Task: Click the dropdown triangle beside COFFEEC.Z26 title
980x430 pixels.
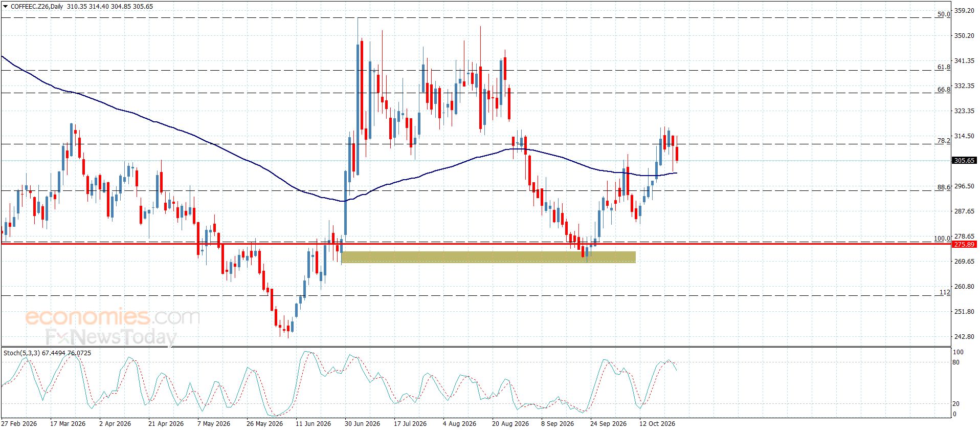Action: [x=6, y=7]
